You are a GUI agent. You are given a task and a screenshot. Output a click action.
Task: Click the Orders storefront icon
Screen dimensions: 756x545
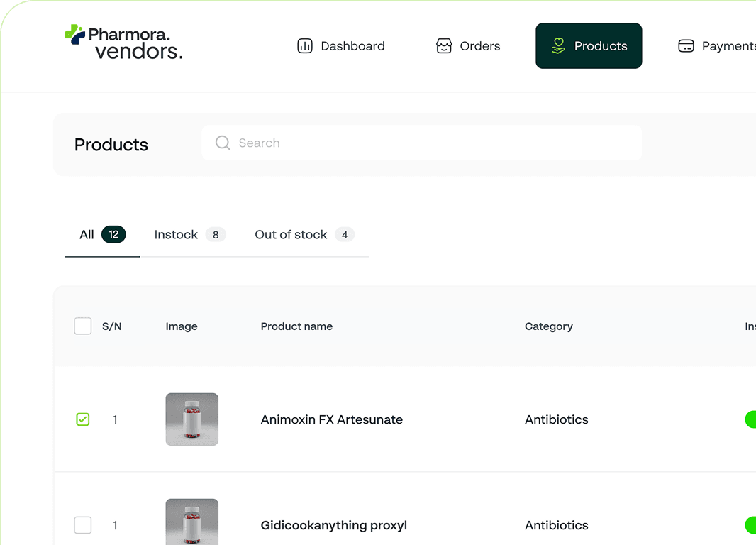[444, 46]
